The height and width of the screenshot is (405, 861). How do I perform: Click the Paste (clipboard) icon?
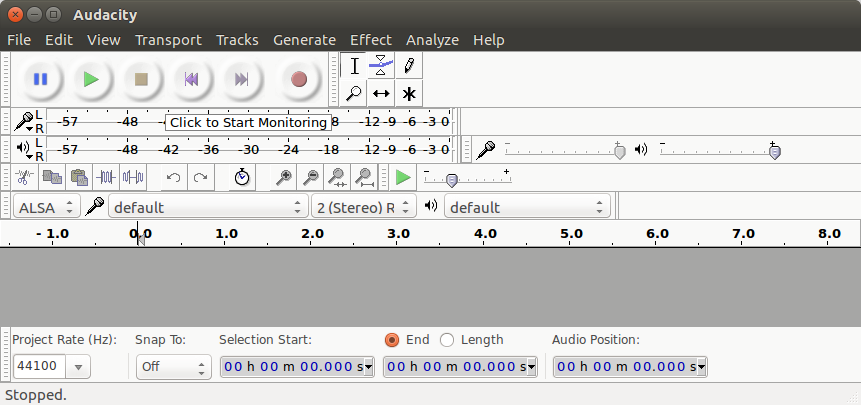pyautogui.click(x=80, y=177)
